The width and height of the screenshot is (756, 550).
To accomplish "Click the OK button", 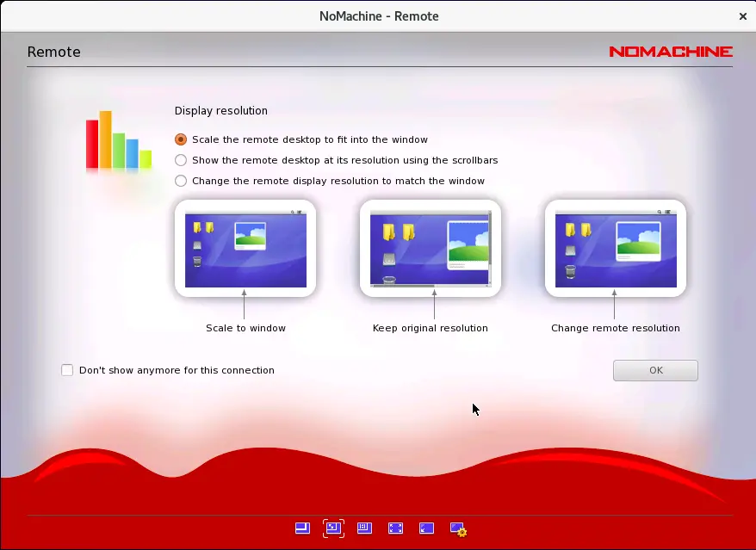I will tap(655, 370).
